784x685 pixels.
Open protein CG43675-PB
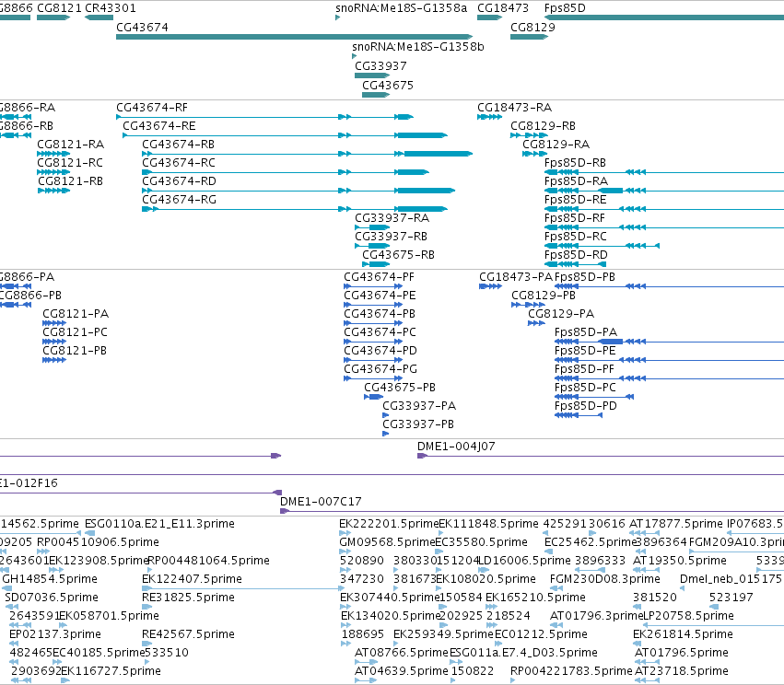(x=400, y=388)
